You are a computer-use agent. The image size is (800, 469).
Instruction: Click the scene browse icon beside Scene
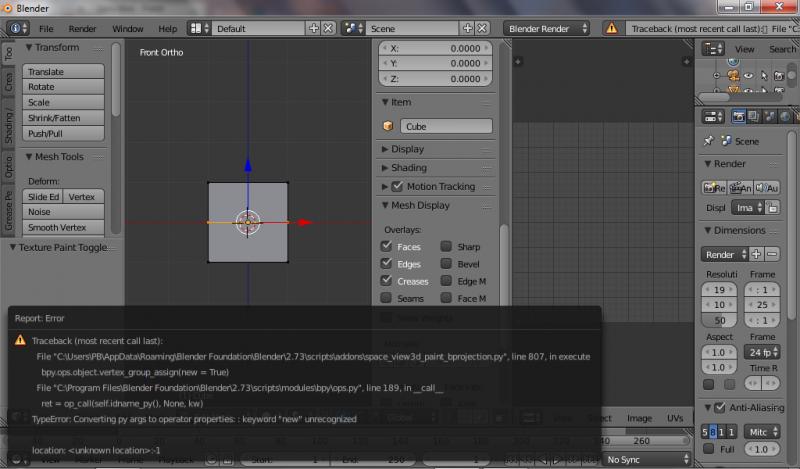click(x=353, y=29)
